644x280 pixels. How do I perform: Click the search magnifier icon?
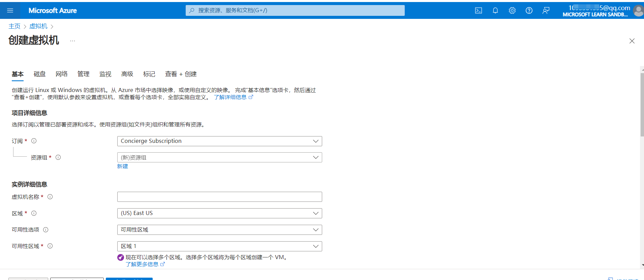pos(192,10)
